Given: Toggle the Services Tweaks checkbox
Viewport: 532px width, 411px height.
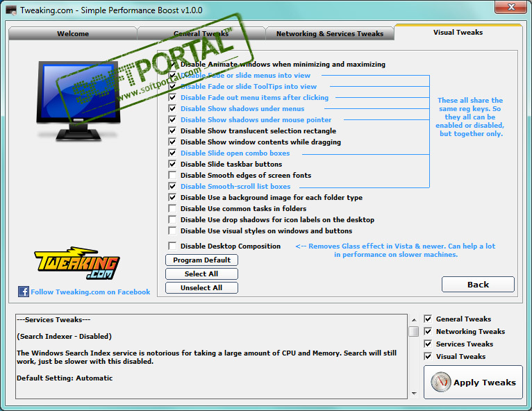Looking at the screenshot, I should 428,344.
